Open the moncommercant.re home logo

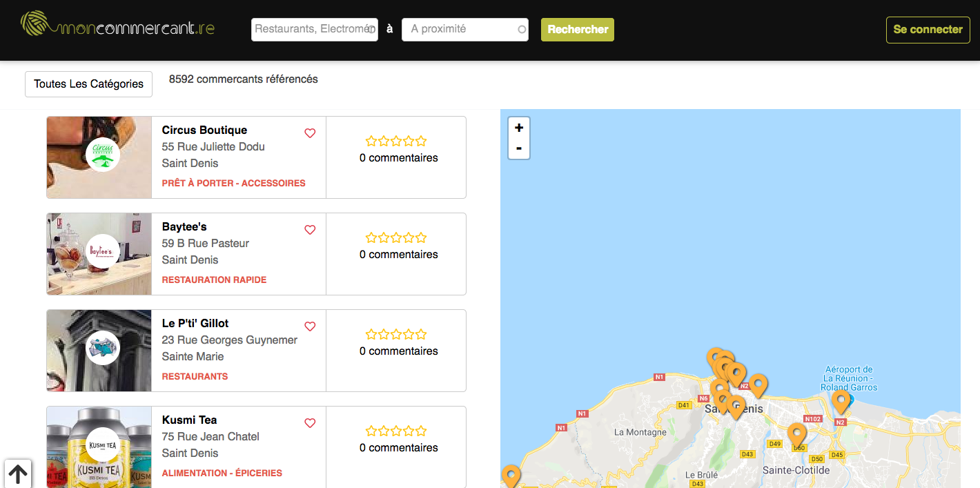(x=118, y=24)
